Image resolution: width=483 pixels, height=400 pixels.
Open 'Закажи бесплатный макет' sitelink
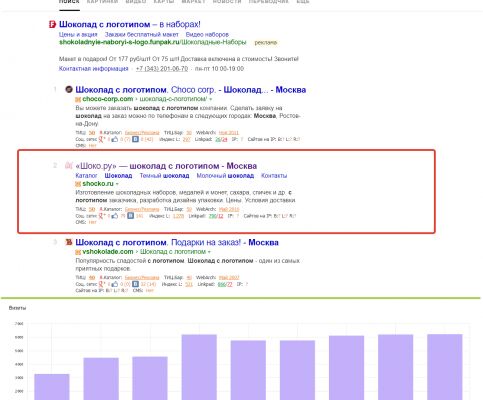point(142,34)
